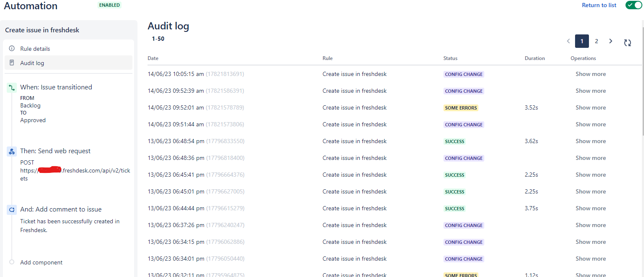Click the SOME ERRORS status at 09:52:01 am
Image resolution: width=644 pixels, height=277 pixels.
point(461,108)
